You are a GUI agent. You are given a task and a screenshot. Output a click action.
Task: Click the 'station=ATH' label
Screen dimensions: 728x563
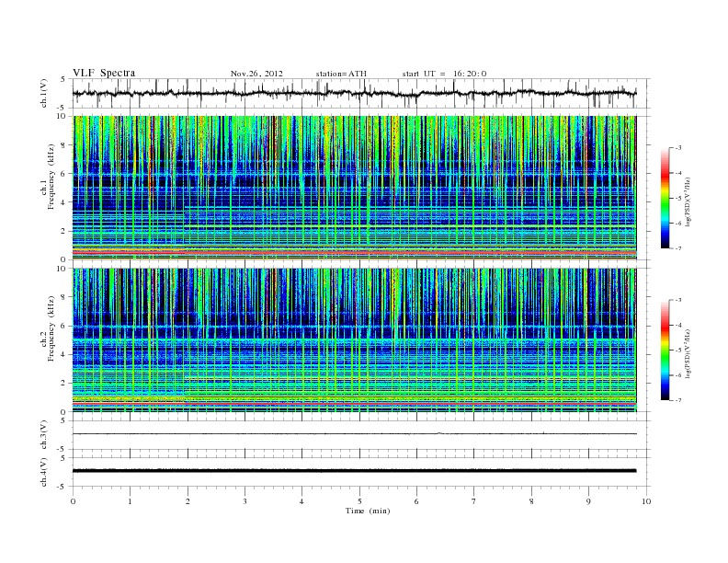coord(341,74)
